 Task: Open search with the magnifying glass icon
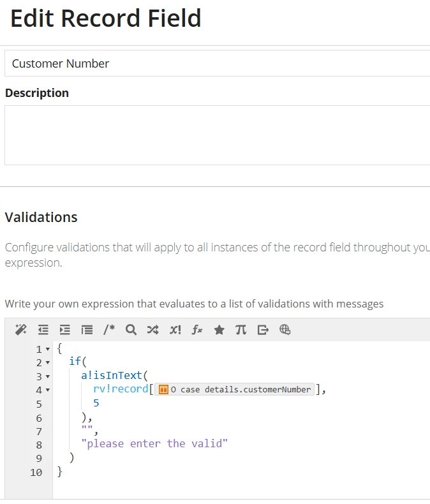pyautogui.click(x=131, y=330)
